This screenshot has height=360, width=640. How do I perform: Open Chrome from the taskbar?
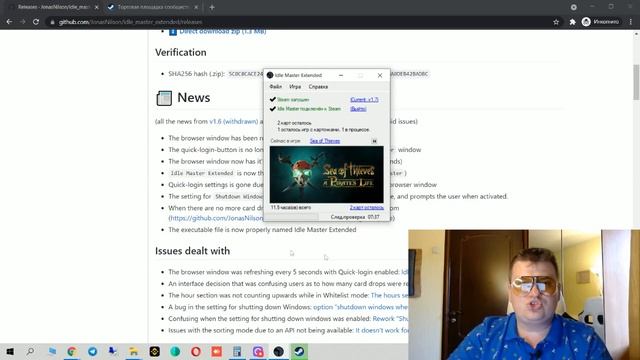(72, 351)
